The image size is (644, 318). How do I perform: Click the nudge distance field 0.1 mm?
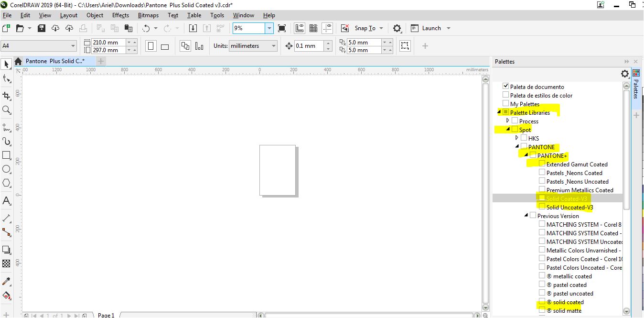tap(309, 46)
